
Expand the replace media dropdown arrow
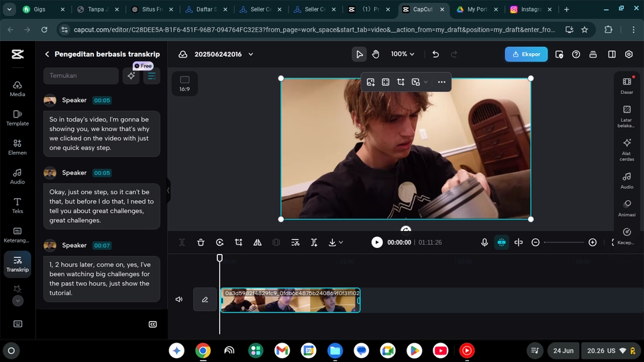pyautogui.click(x=425, y=82)
